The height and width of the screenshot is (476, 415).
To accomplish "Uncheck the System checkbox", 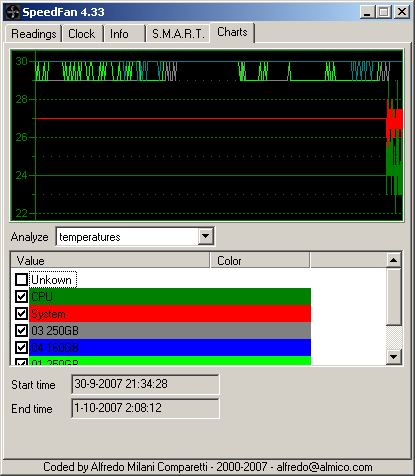I will pos(22,313).
